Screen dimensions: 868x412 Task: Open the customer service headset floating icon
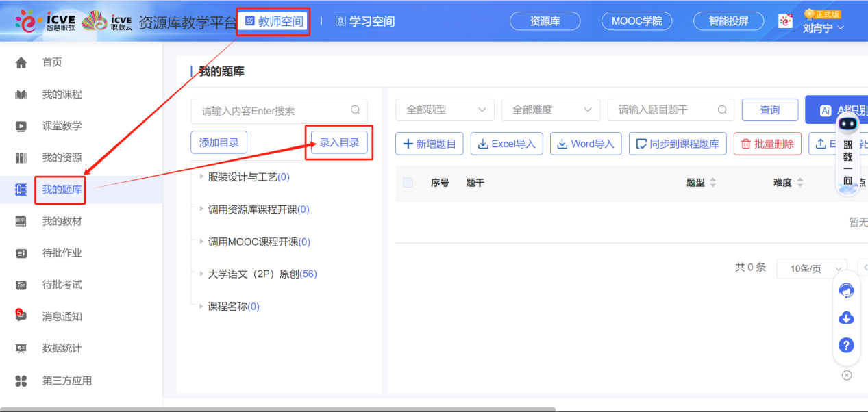[x=847, y=290]
